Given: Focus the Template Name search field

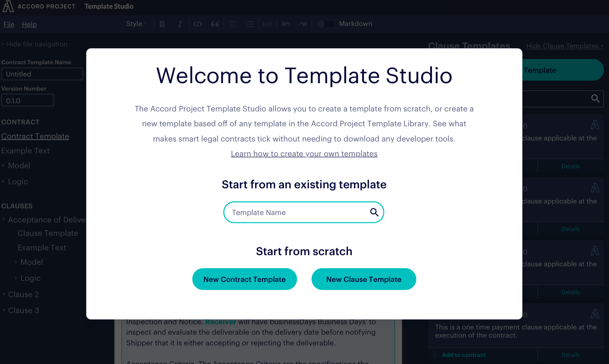Looking at the screenshot, I should 304,212.
